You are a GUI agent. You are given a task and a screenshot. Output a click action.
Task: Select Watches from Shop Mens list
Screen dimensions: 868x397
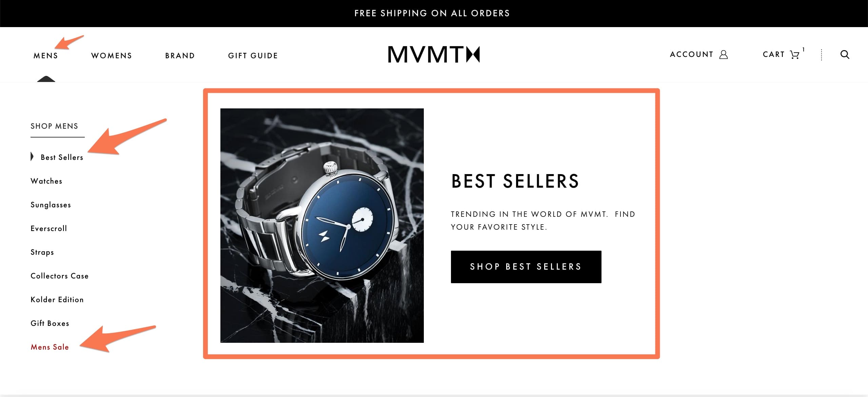[x=46, y=181]
